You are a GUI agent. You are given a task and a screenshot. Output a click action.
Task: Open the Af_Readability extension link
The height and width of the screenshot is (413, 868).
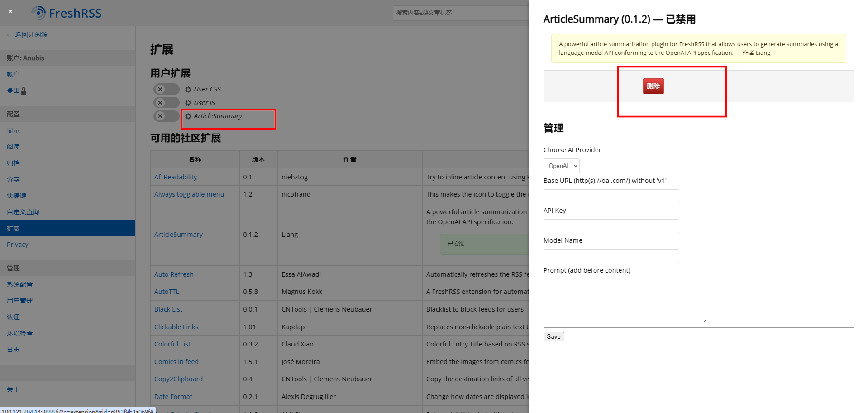176,177
